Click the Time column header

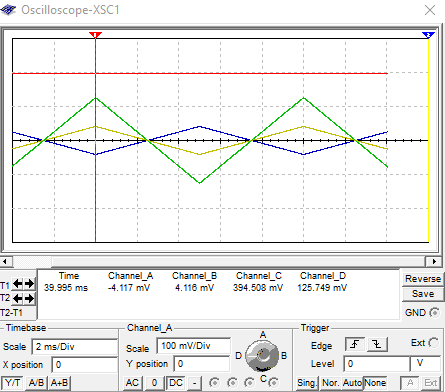pos(69,276)
